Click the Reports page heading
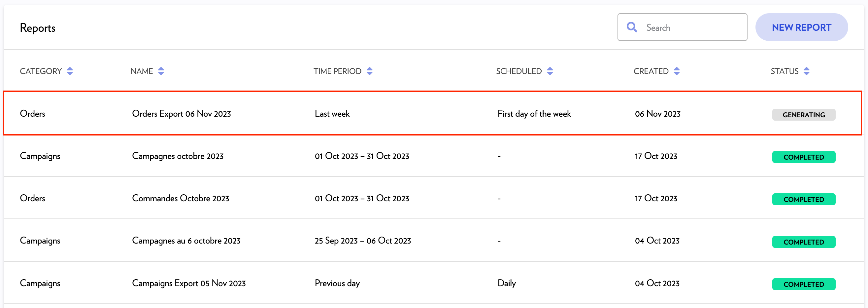 coord(37,28)
